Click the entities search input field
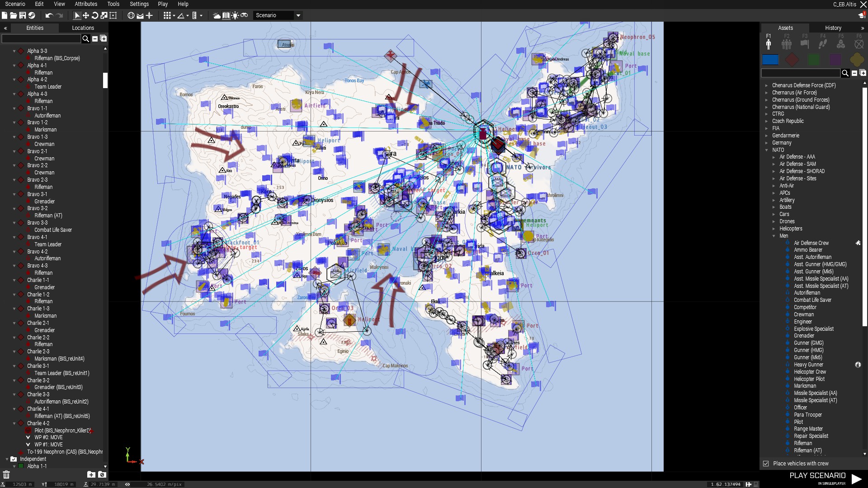Image resolution: width=868 pixels, height=488 pixels. [41, 39]
